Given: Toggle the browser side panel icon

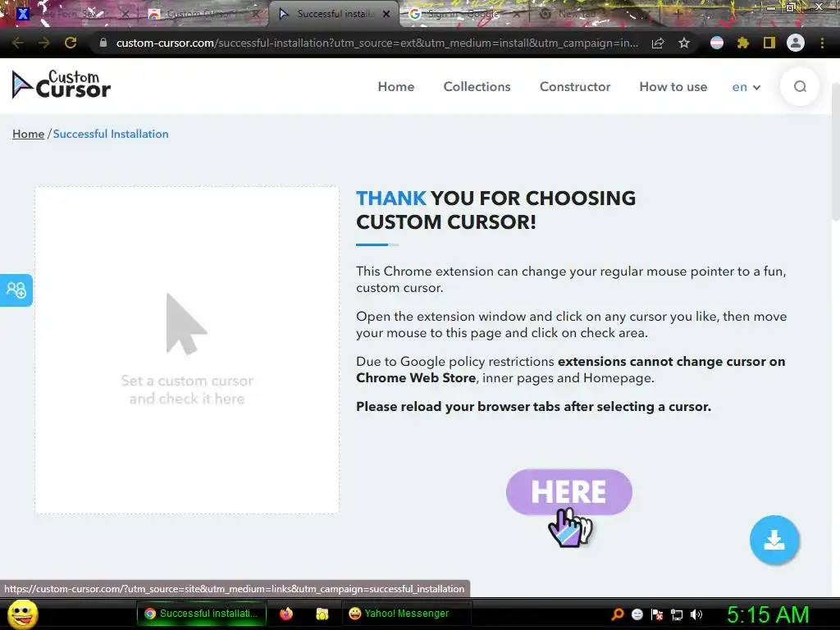Looking at the screenshot, I should pyautogui.click(x=769, y=43).
